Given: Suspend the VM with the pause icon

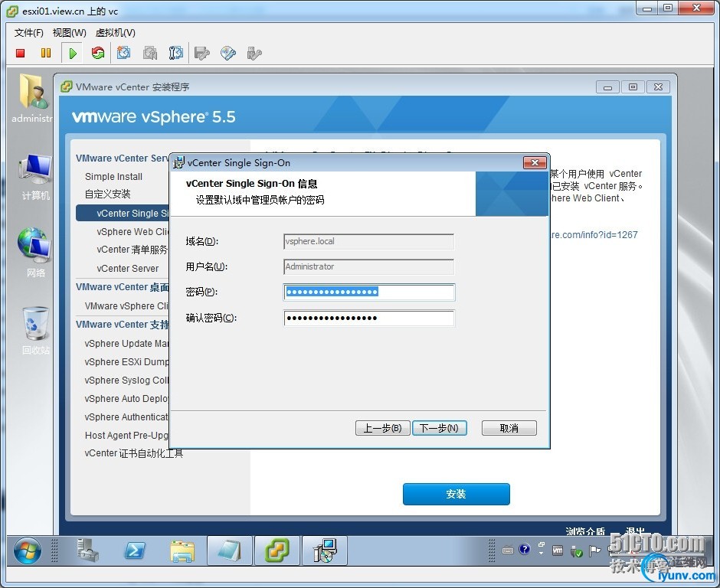Looking at the screenshot, I should [x=46, y=54].
